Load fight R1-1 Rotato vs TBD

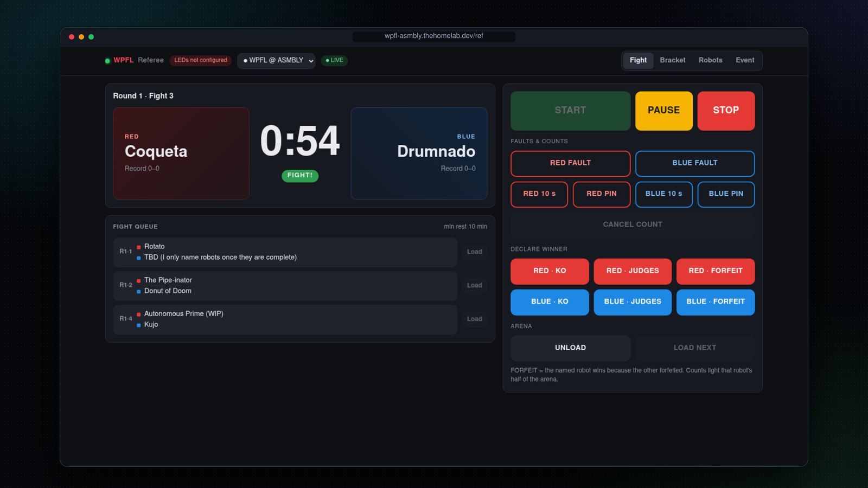tap(474, 252)
